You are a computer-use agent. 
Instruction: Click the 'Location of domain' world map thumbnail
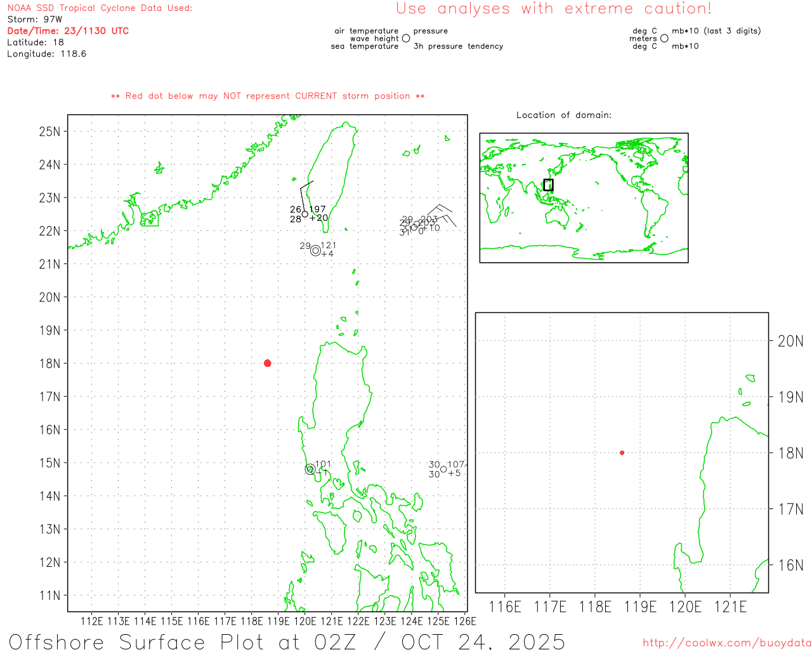click(x=584, y=197)
